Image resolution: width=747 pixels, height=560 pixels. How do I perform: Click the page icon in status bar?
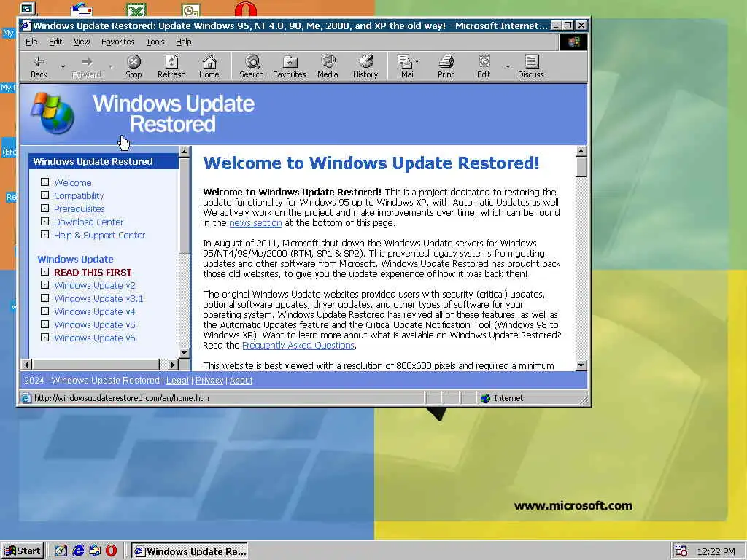[x=26, y=398]
